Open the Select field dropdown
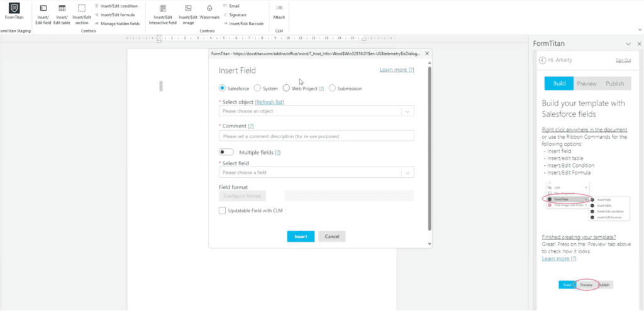This screenshot has height=311, width=644. (x=316, y=172)
